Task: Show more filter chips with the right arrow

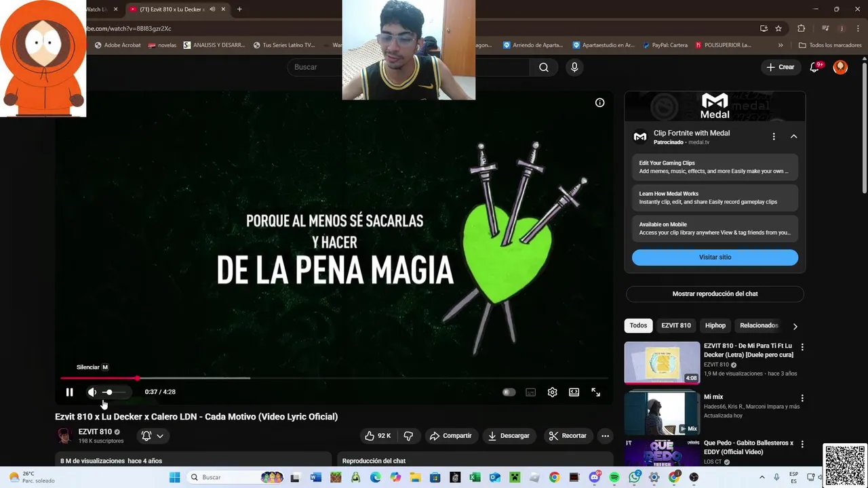Action: point(795,326)
